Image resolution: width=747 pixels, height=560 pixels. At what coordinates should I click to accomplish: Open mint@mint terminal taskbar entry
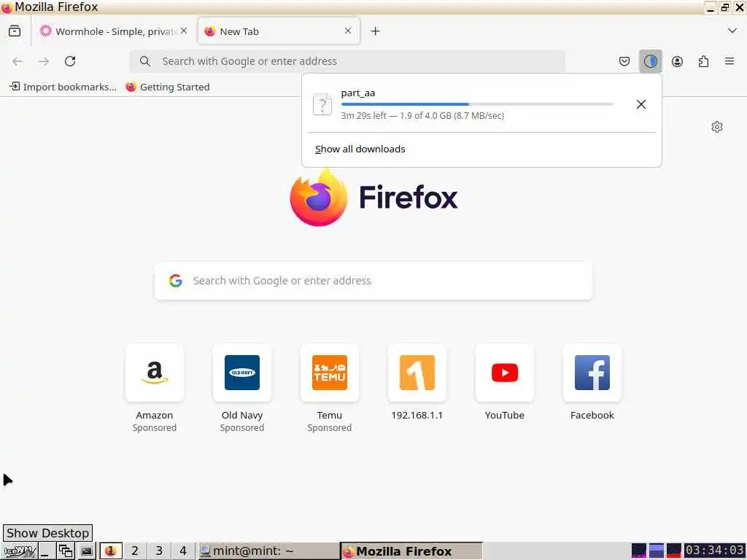tap(268, 551)
